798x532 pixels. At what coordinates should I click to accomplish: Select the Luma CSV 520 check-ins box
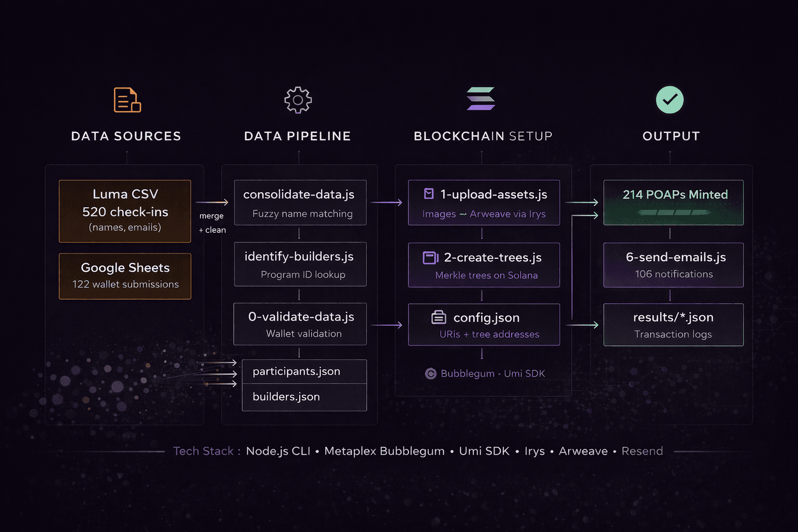pyautogui.click(x=125, y=211)
